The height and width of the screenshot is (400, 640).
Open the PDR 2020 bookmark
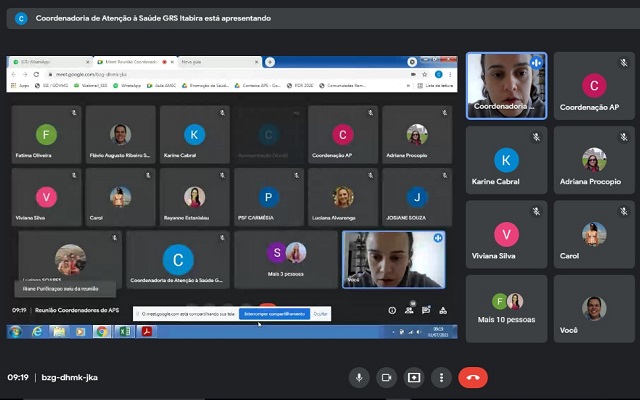click(x=300, y=86)
